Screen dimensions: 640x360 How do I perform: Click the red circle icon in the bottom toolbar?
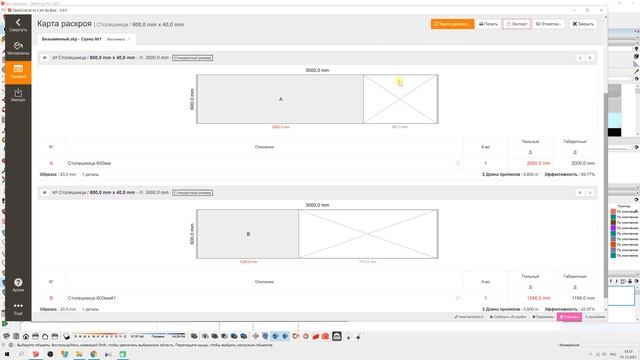coord(305,336)
